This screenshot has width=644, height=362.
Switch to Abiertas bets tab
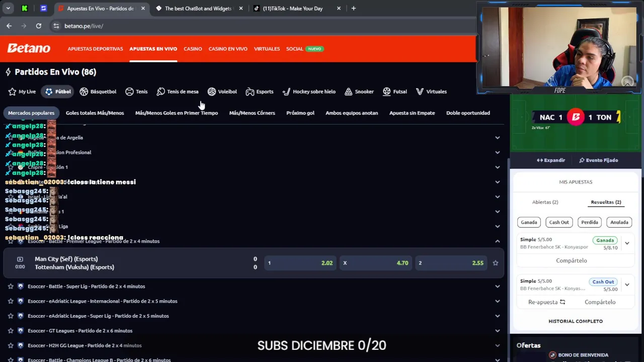545,202
